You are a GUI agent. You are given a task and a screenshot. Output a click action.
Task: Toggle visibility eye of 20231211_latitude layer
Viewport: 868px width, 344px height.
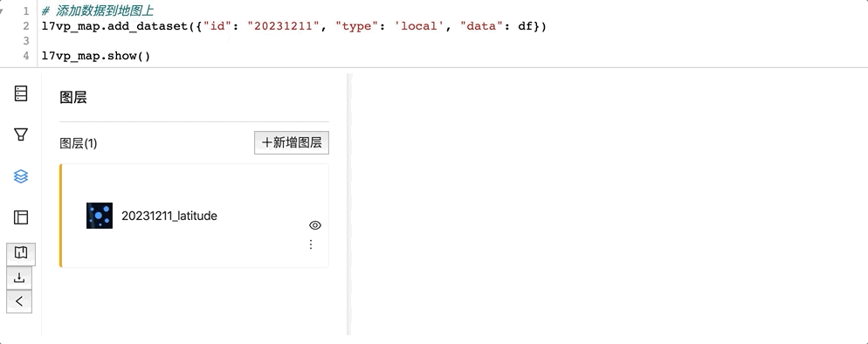[315, 225]
